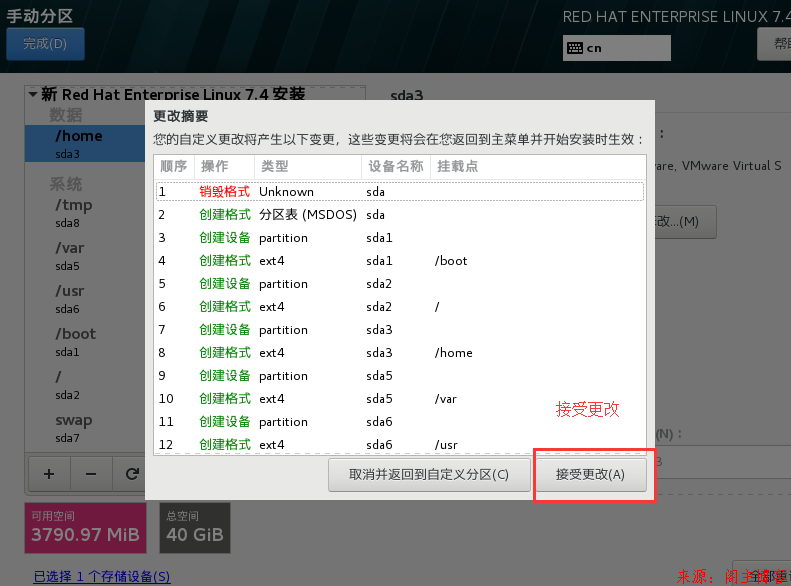This screenshot has height=586, width=791.
Task: Click the reload storage configuration icon
Action: click(132, 474)
